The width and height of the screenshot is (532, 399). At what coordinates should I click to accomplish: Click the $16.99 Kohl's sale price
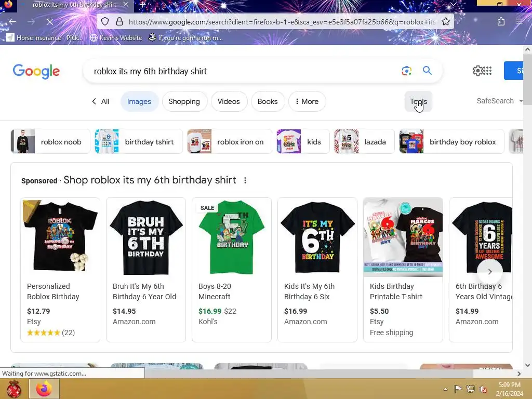[210, 311]
